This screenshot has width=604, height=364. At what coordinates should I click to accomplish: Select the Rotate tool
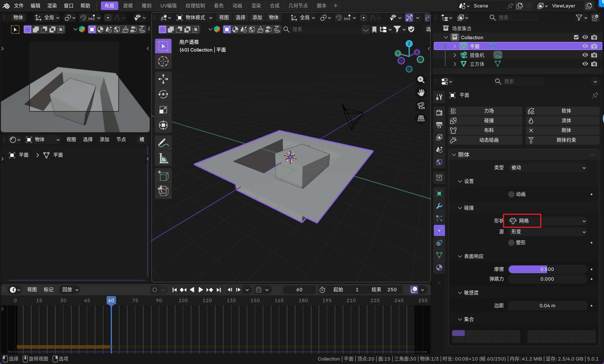163,94
